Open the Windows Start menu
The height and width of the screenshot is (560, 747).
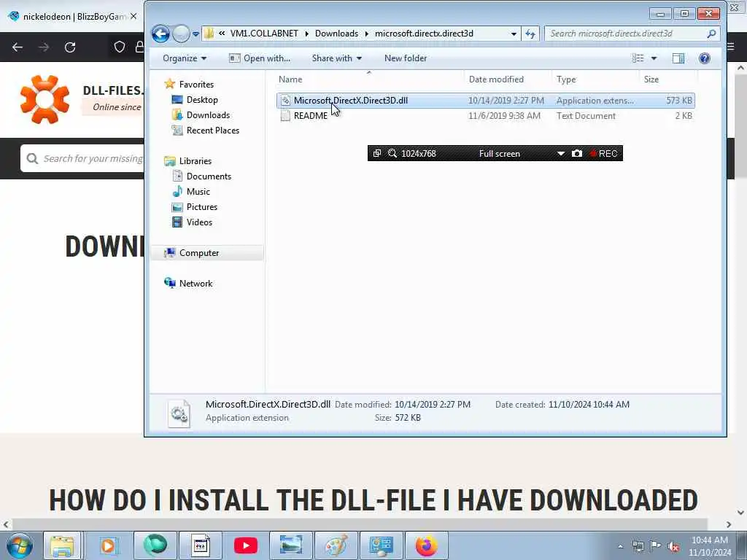[20, 545]
